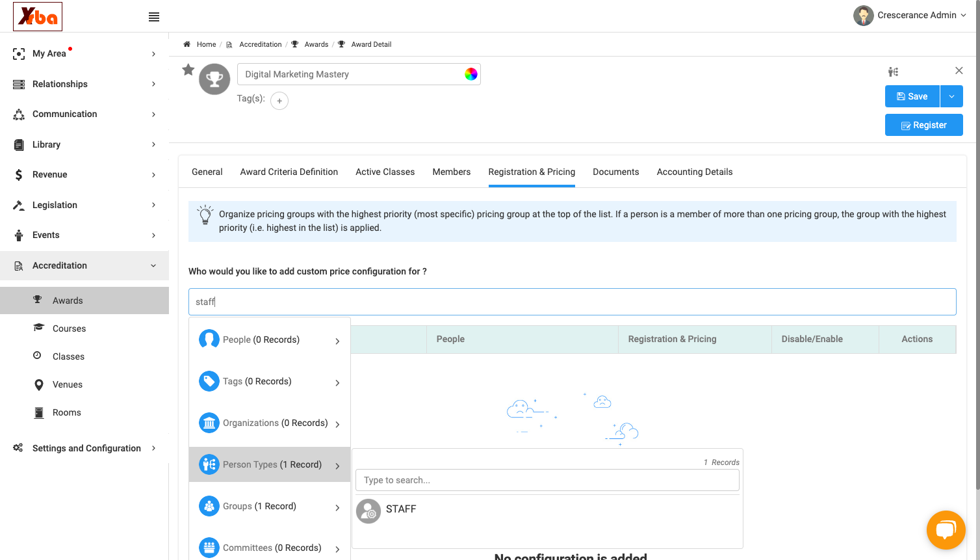Open the chat support bubble
Screen dimensions: 980x560
946,530
